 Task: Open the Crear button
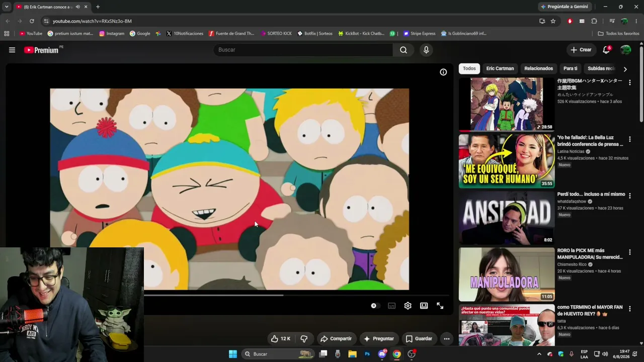(581, 50)
